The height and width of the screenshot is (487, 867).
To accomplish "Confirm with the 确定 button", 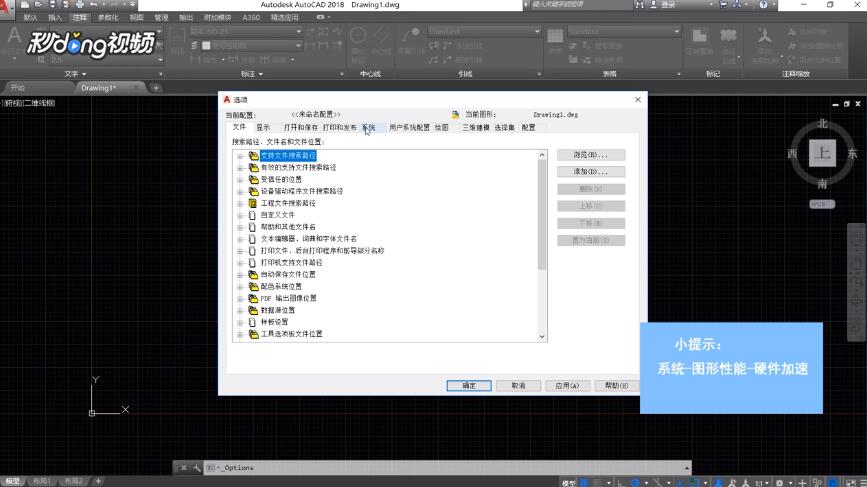I will tap(469, 385).
